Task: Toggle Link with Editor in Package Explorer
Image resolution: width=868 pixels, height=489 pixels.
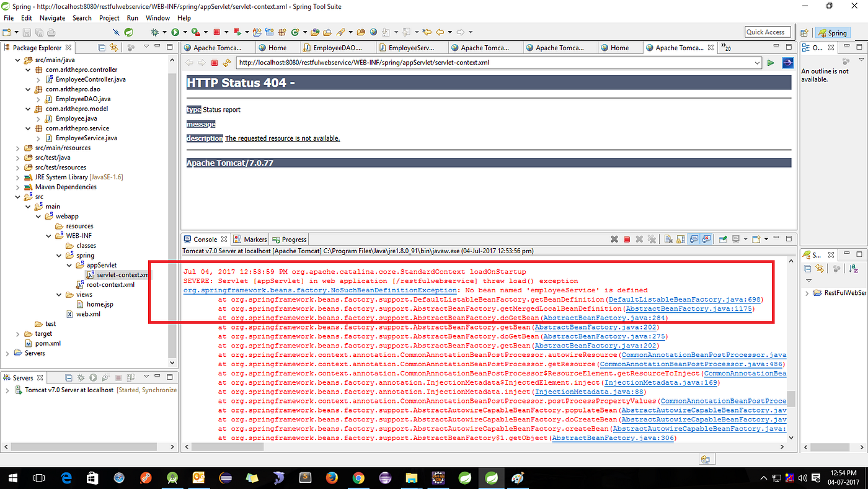Action: [114, 47]
